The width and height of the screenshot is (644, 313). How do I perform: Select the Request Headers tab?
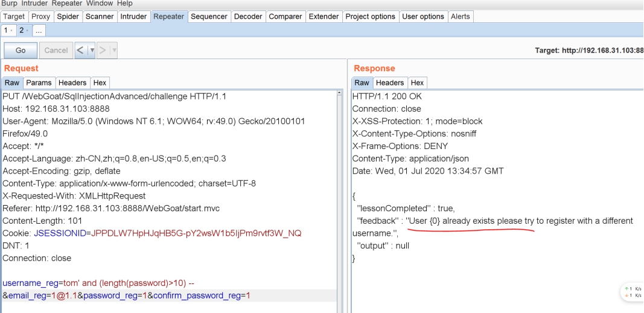click(x=72, y=83)
